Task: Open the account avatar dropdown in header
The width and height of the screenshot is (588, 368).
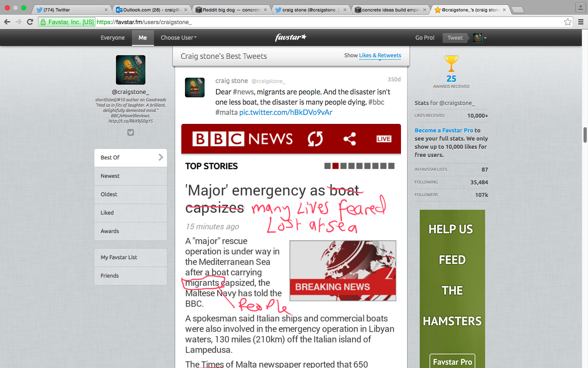Action: [480, 38]
